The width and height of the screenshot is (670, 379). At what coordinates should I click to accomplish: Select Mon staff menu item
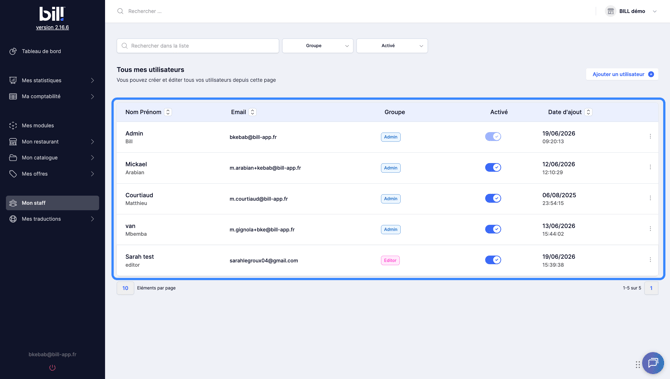53,203
